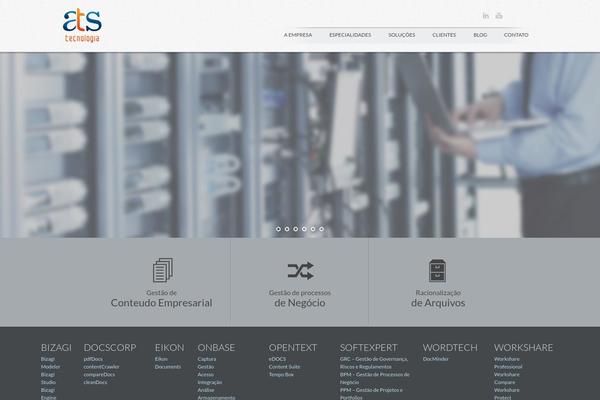The image size is (600, 400).
Task: Open the Especialidades menu
Action: click(x=350, y=35)
